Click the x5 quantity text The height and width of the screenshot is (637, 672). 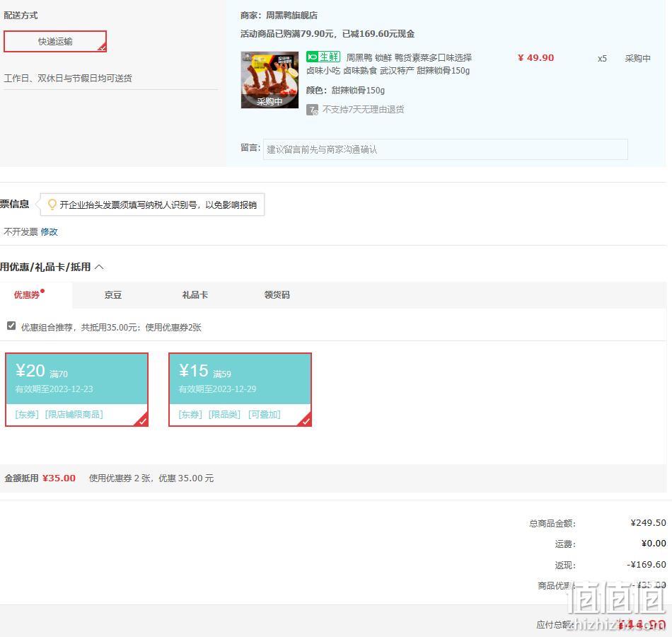[x=602, y=58]
